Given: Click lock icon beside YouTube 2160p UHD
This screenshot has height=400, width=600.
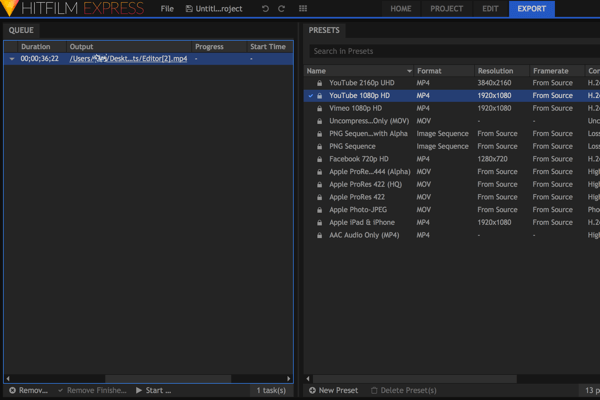Looking at the screenshot, I should pos(319,83).
